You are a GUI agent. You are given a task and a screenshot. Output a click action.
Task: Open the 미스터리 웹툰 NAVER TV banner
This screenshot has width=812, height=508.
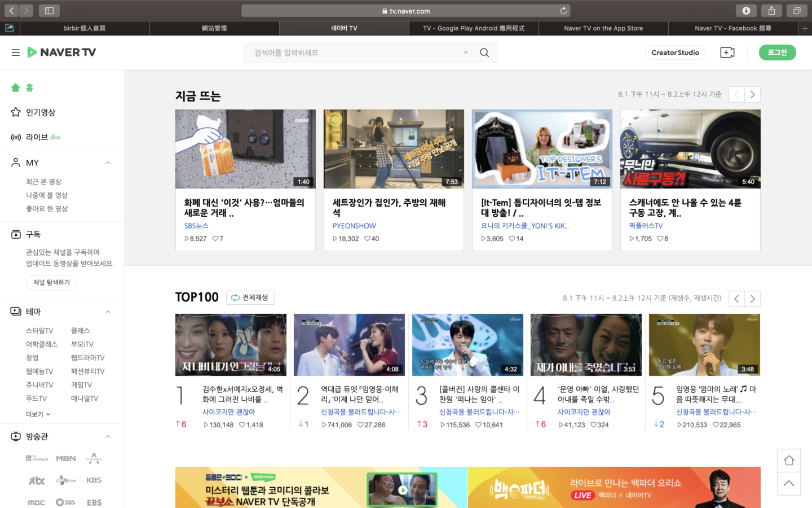321,487
